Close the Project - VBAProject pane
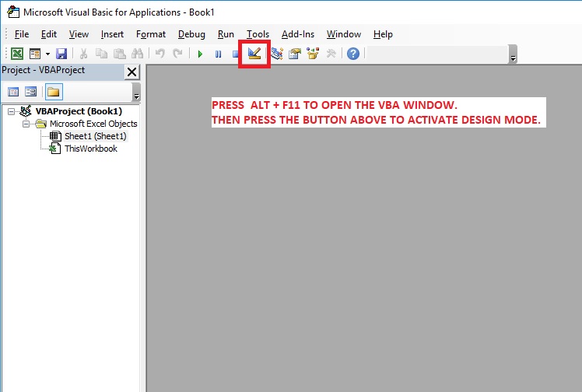The height and width of the screenshot is (392, 582). coord(131,72)
